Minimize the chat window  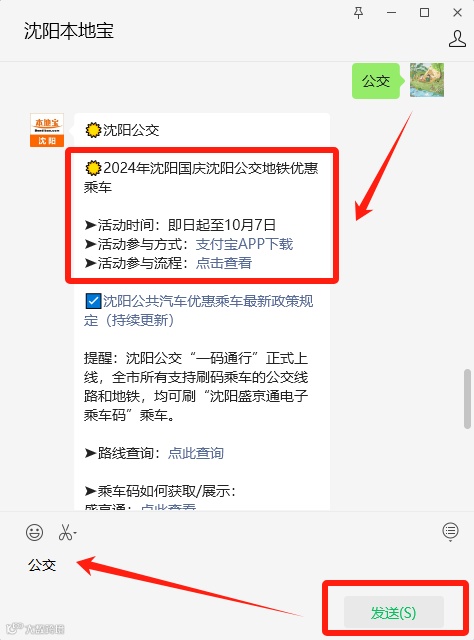(x=392, y=13)
